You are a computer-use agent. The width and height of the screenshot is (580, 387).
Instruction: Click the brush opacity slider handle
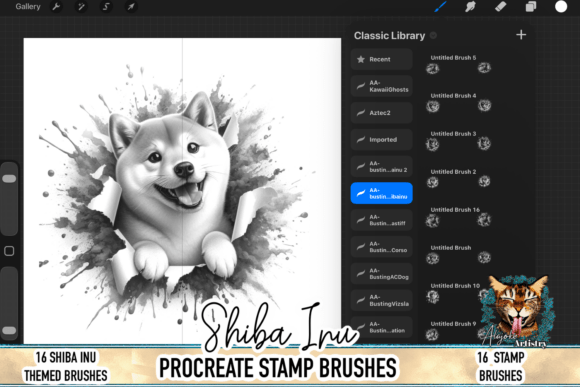[x=9, y=330]
